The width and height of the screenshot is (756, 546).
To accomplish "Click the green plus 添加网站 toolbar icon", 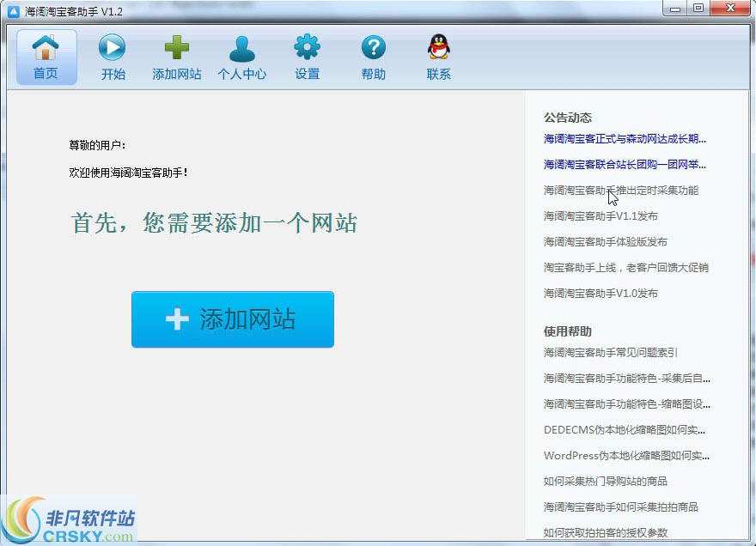I will coord(177,47).
